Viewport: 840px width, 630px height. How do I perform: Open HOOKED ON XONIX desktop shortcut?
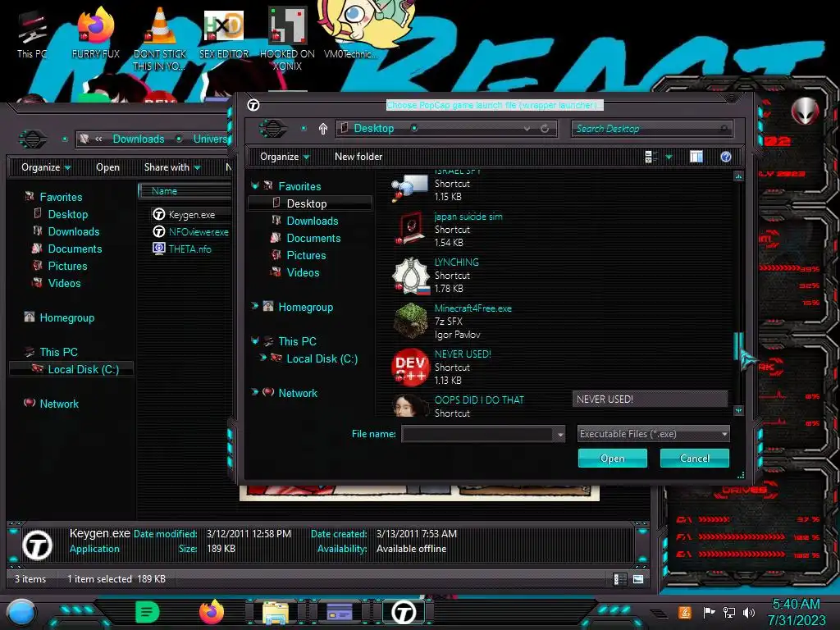point(287,40)
